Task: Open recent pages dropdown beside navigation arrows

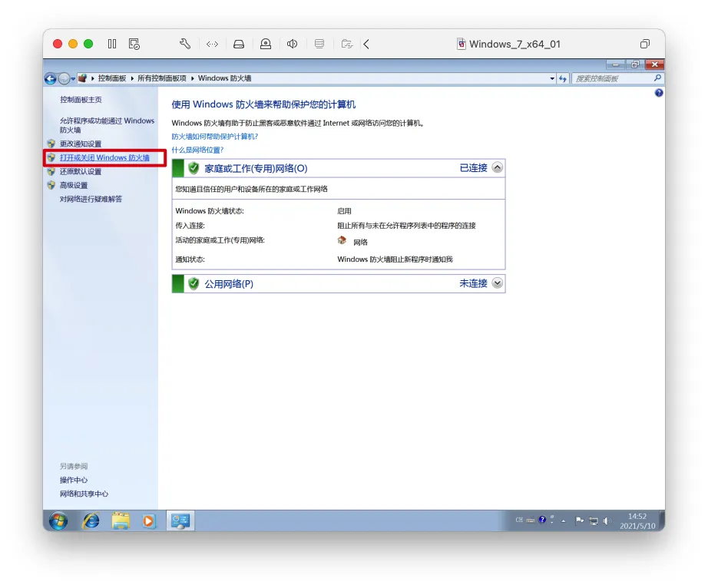Action: pos(73,79)
